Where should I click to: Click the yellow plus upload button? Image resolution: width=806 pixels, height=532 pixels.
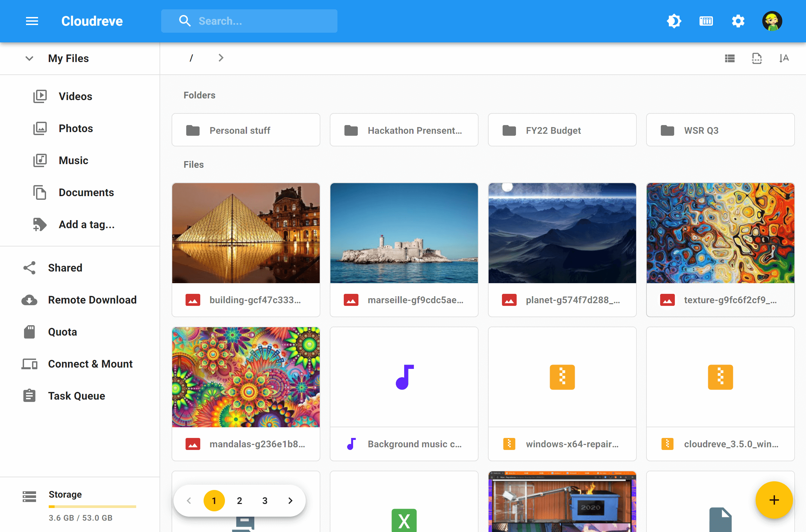tap(774, 500)
